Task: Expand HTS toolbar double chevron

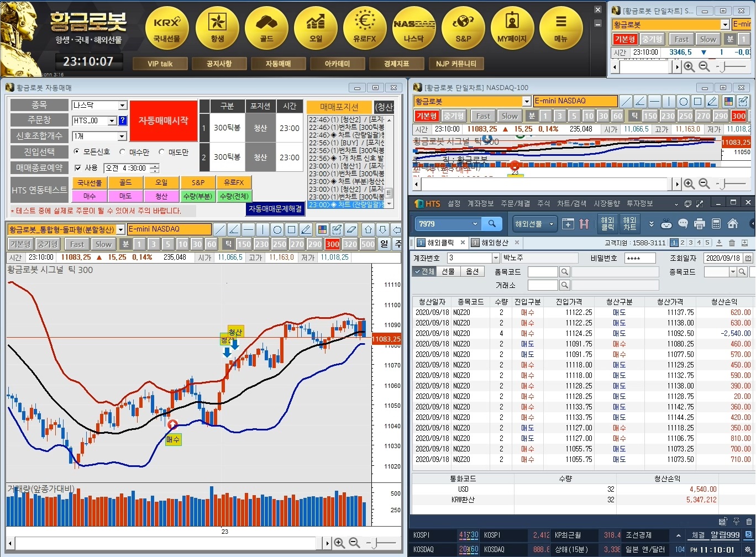Action: (652, 224)
